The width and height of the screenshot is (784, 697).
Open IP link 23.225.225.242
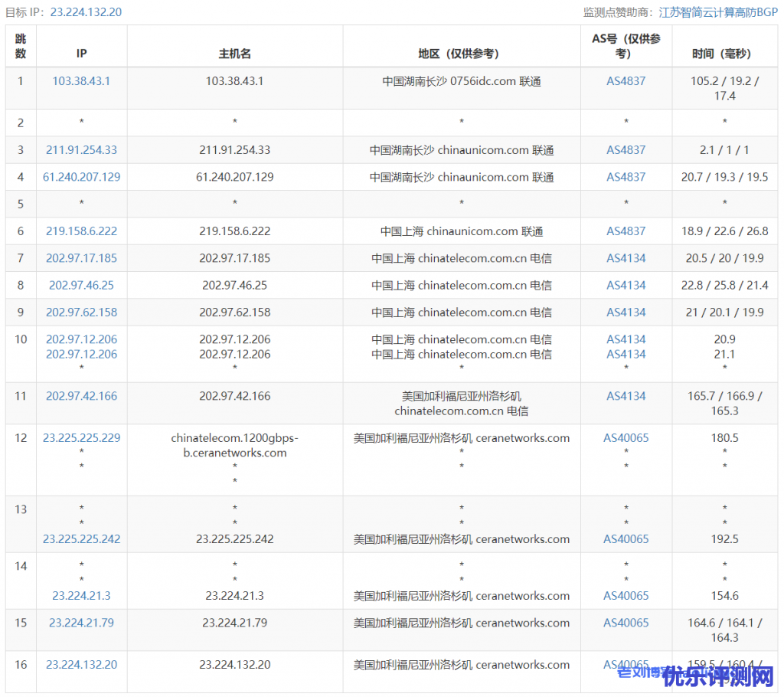tap(81, 539)
